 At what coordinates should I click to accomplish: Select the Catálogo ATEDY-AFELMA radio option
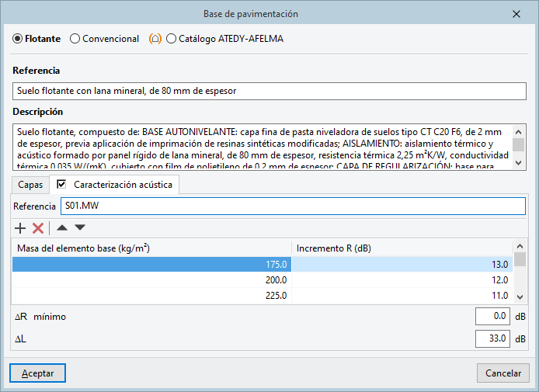coord(172,38)
